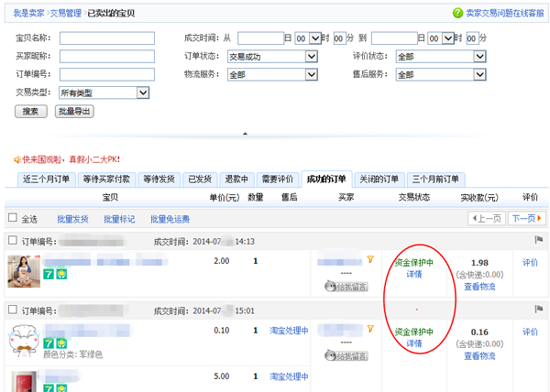Open end-time hour dropdown
550x392 pixels.
click(x=441, y=38)
